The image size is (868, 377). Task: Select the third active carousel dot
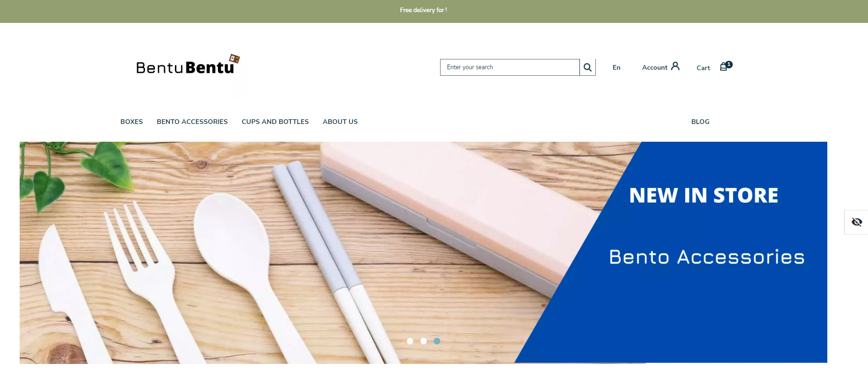click(437, 341)
